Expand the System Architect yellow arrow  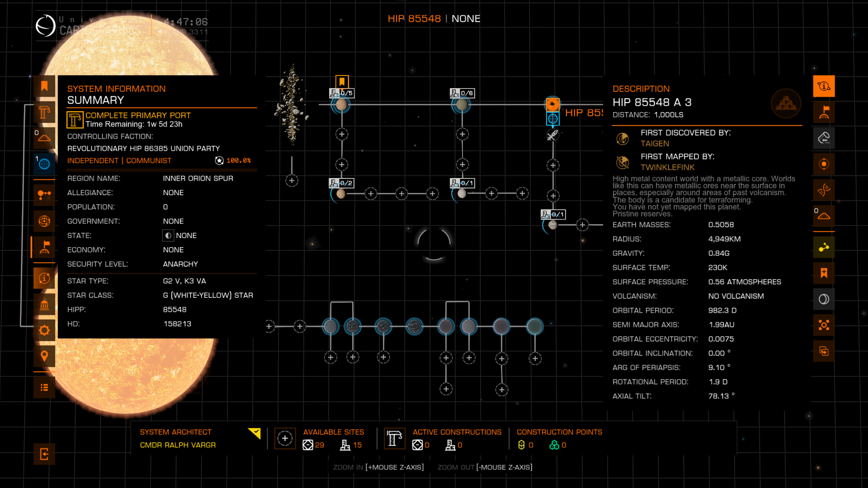pyautogui.click(x=255, y=434)
